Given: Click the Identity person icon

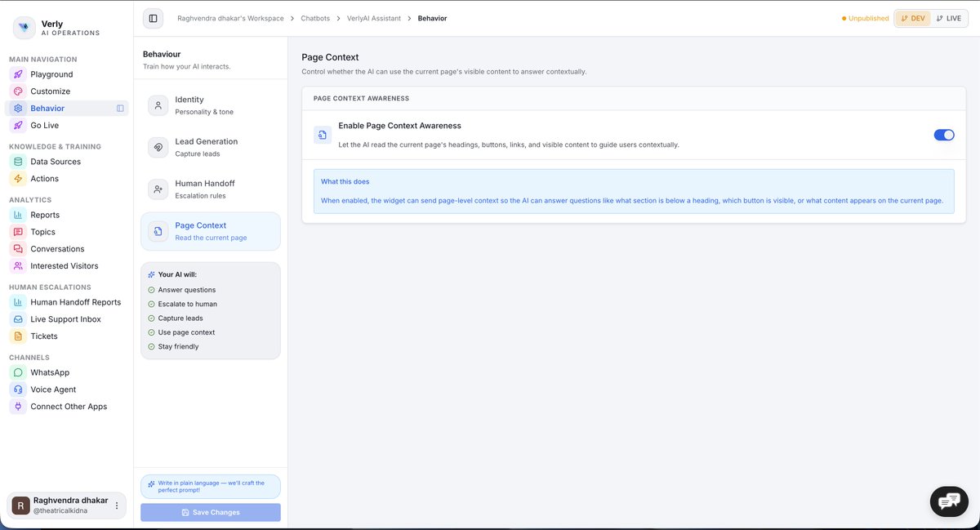Looking at the screenshot, I should [158, 105].
